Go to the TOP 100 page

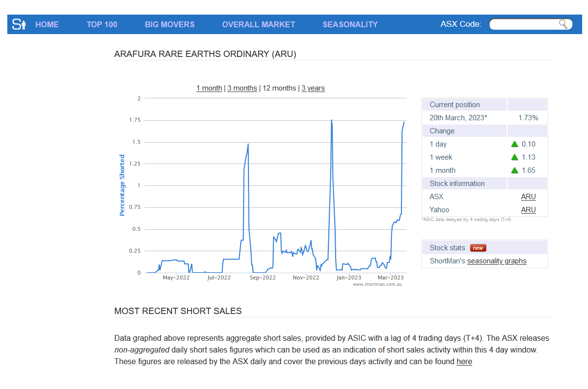pyautogui.click(x=102, y=24)
